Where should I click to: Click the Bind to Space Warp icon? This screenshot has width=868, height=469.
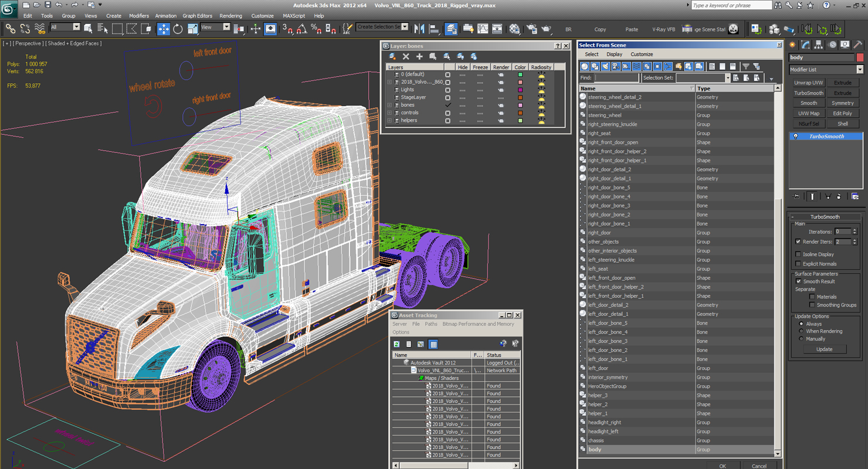[x=40, y=28]
